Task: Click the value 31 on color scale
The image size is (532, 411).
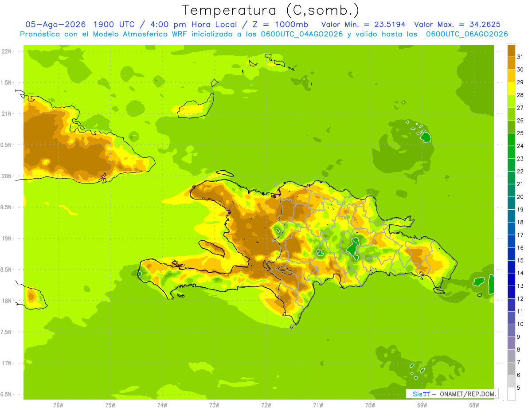Action: 520,57
